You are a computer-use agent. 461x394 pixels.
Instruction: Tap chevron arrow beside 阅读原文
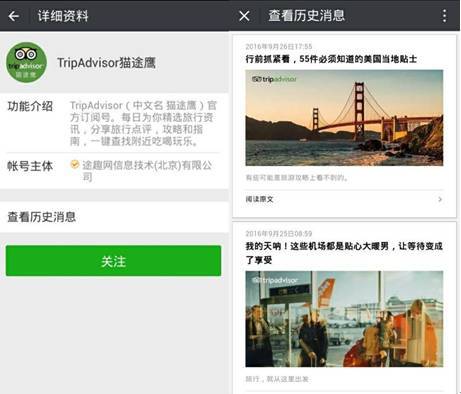(440, 199)
